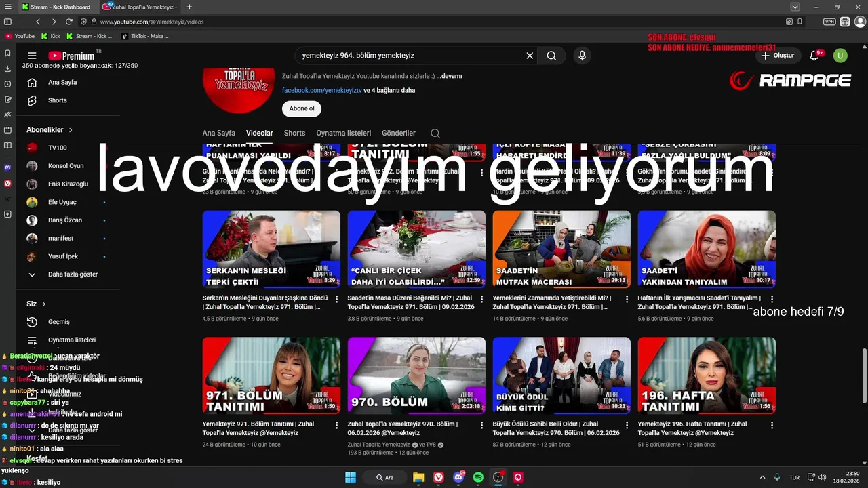Open File Explorer from the taskbar
This screenshot has width=868, height=488.
point(418,477)
